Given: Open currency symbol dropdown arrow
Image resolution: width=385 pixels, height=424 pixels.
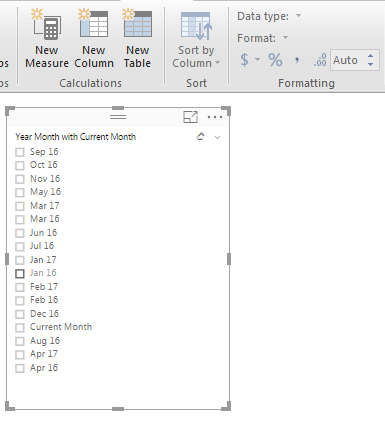Looking at the screenshot, I should [257, 60].
